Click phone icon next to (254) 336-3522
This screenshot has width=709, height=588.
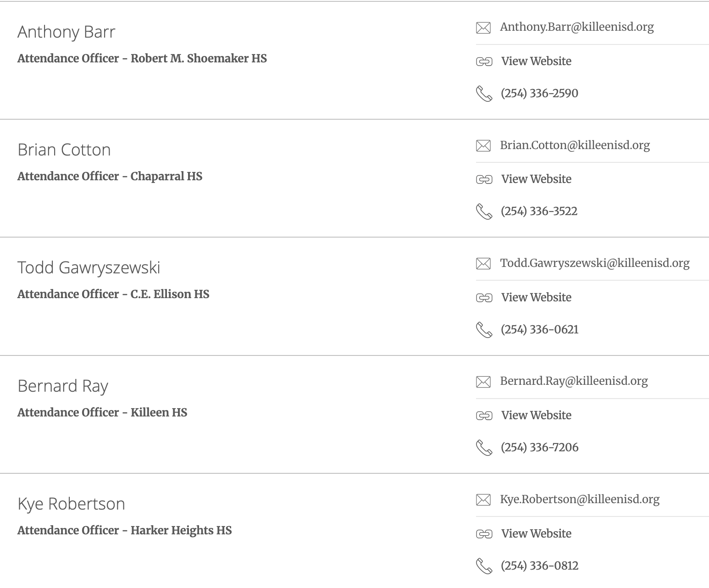[484, 211]
